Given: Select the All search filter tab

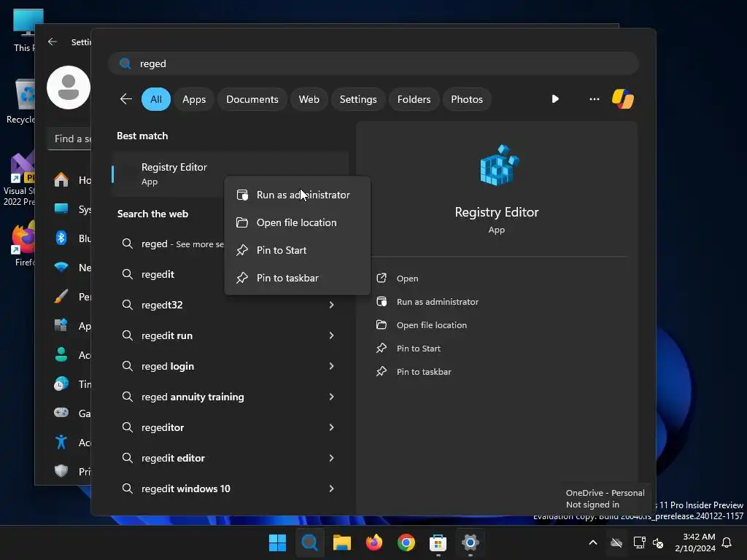Looking at the screenshot, I should [x=156, y=99].
